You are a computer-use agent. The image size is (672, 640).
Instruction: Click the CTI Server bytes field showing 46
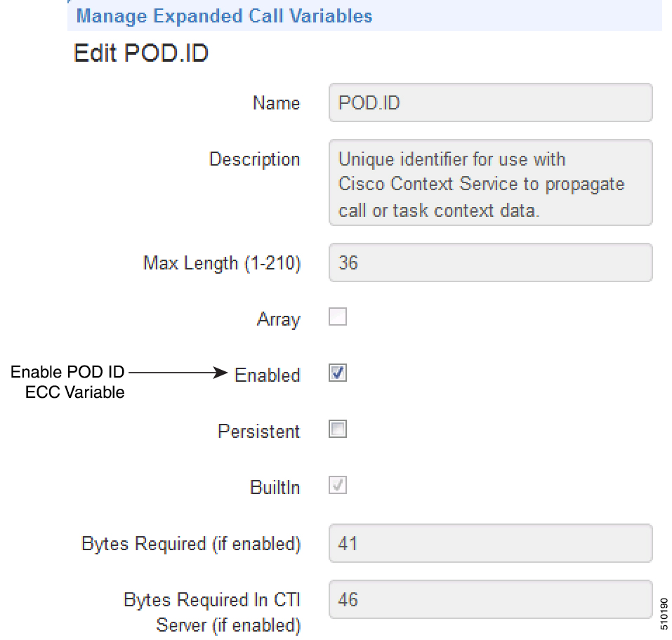click(x=490, y=599)
